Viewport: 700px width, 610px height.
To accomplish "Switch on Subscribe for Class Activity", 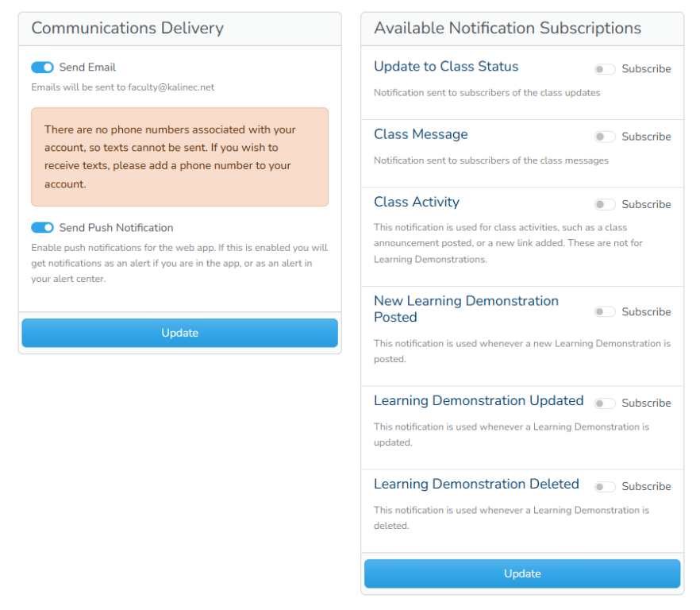I will coord(605,204).
